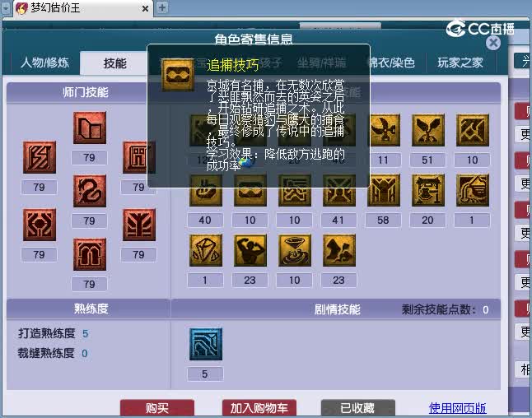Screen dimensions: 532x418
Task: Click the fan-blade life skill icon level 11
Action: coord(384,130)
